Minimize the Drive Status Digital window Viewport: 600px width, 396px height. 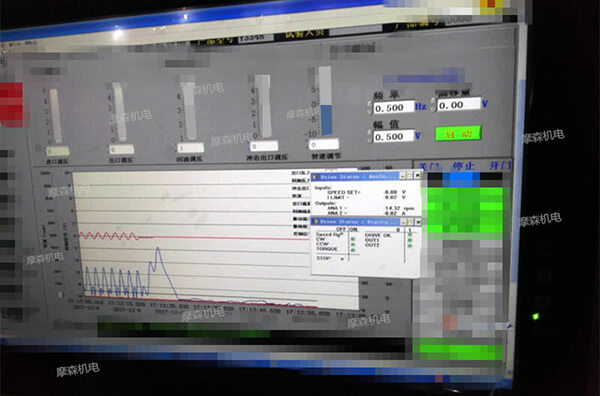click(x=404, y=222)
